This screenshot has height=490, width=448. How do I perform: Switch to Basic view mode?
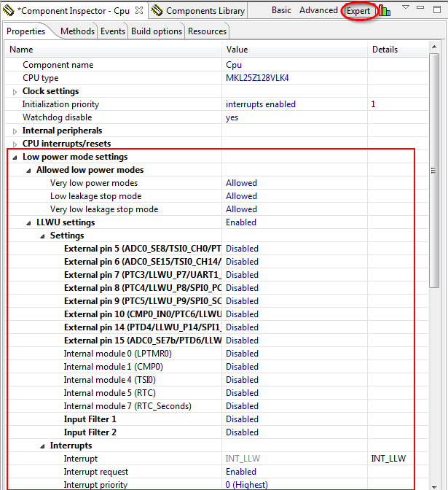click(281, 10)
